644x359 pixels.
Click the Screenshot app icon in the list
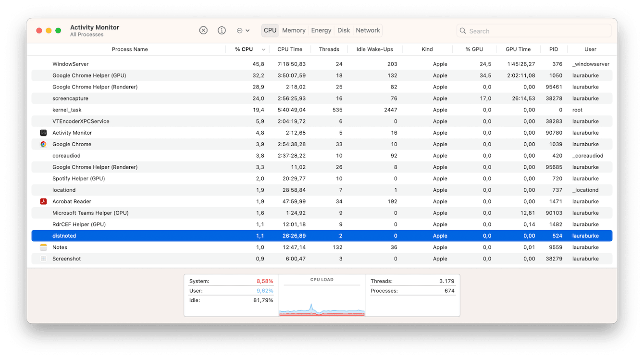click(43, 259)
